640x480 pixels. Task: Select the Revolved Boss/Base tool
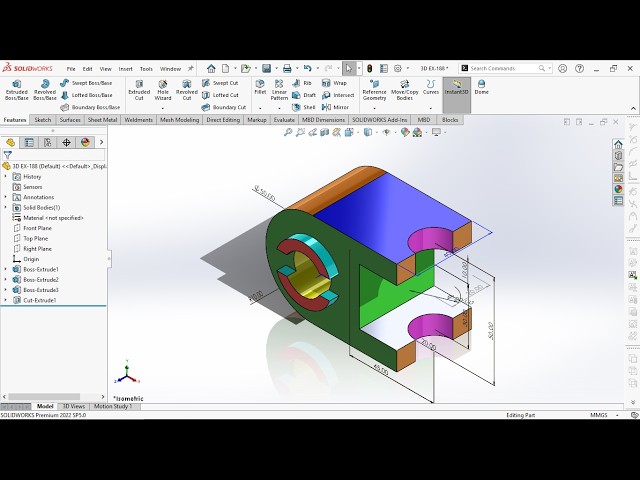(45, 90)
